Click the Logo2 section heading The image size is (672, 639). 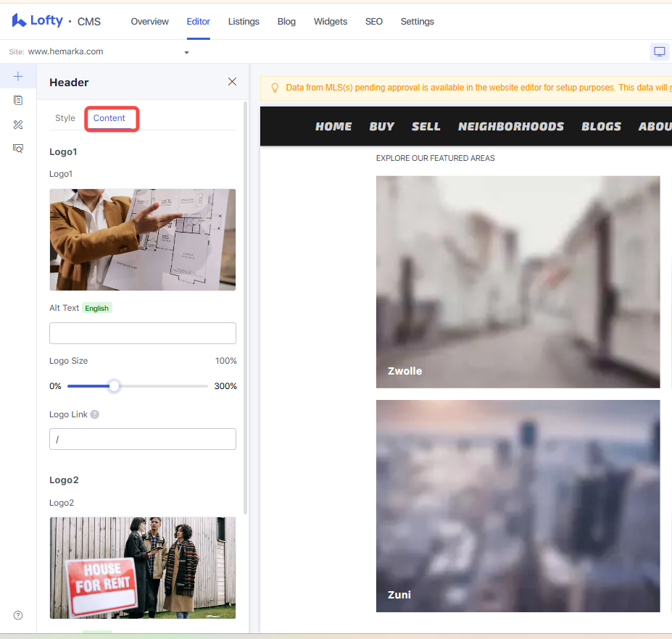pos(64,480)
